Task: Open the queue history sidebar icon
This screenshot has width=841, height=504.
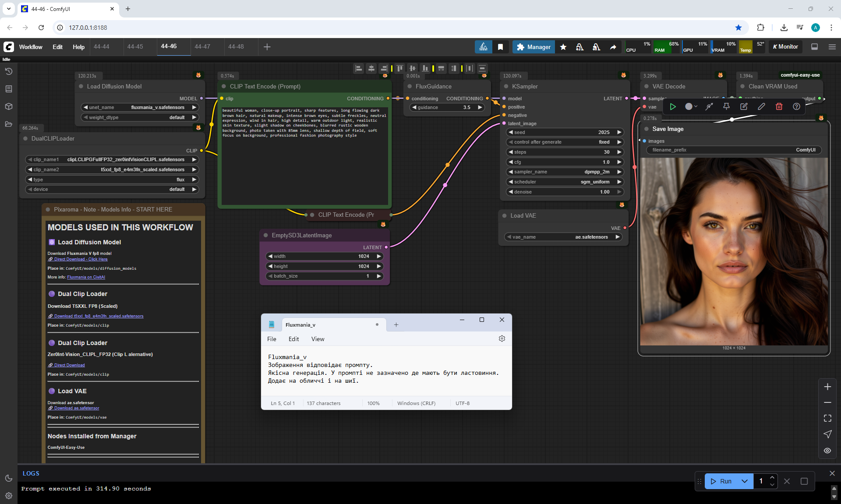Action: [8, 71]
